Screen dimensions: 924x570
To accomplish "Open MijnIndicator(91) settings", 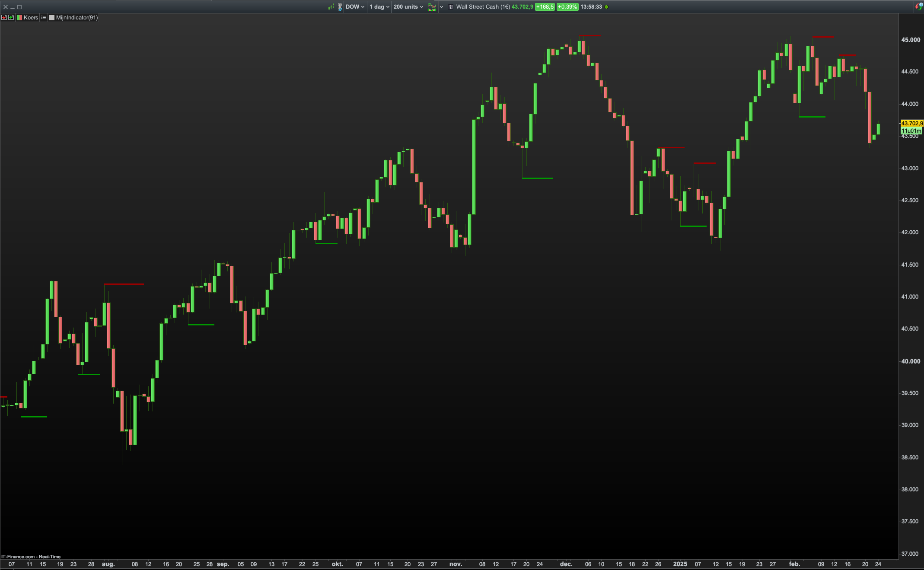I will point(77,18).
